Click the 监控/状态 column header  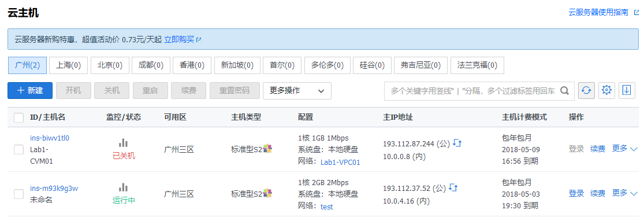(x=123, y=117)
